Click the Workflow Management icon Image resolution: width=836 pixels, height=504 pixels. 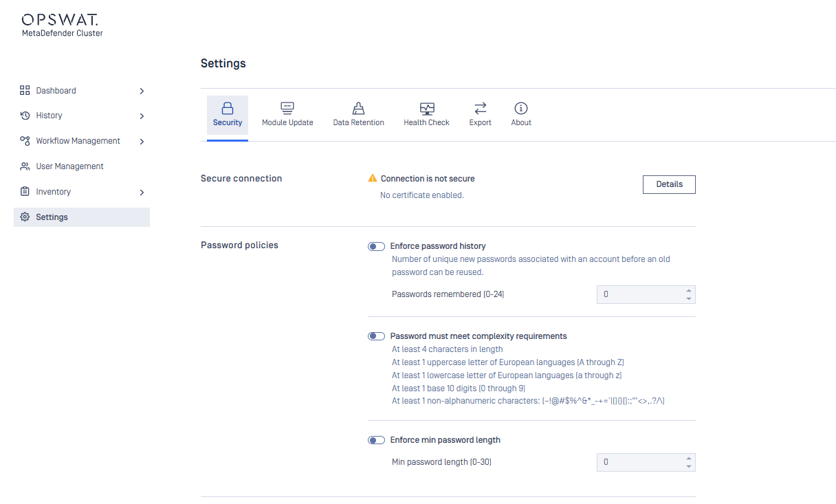click(x=25, y=141)
